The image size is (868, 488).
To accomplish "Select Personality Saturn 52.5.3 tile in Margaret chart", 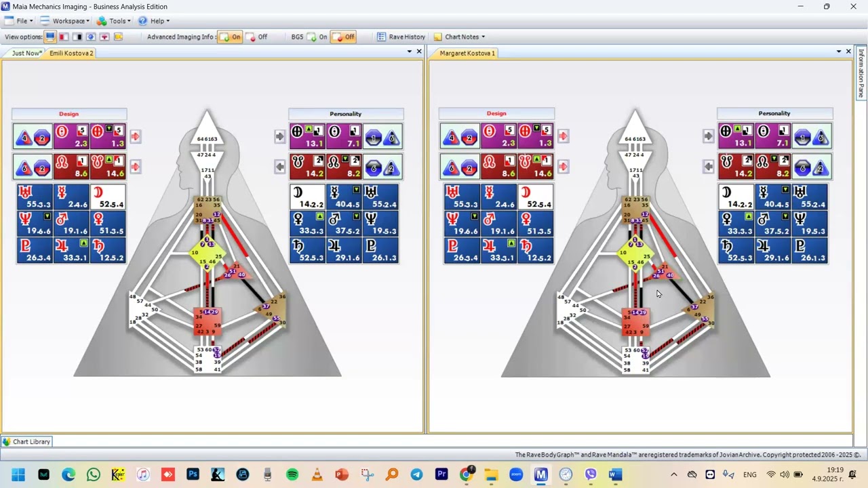I will pos(736,250).
